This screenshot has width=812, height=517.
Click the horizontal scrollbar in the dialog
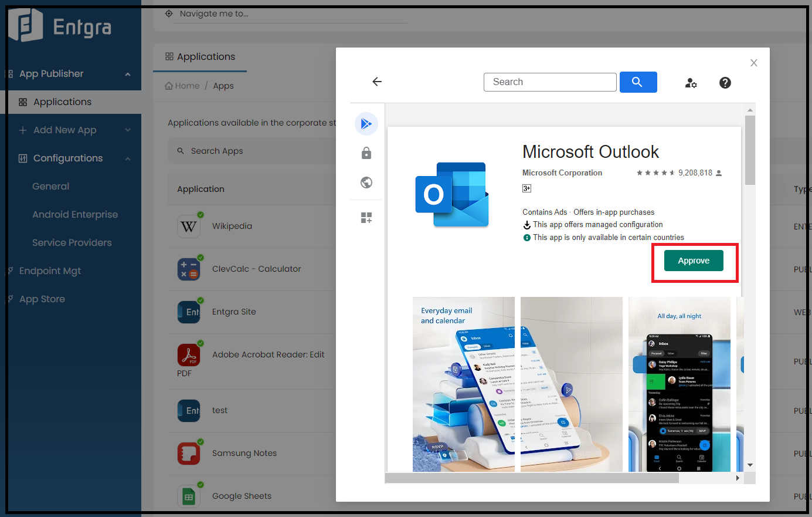click(x=532, y=478)
